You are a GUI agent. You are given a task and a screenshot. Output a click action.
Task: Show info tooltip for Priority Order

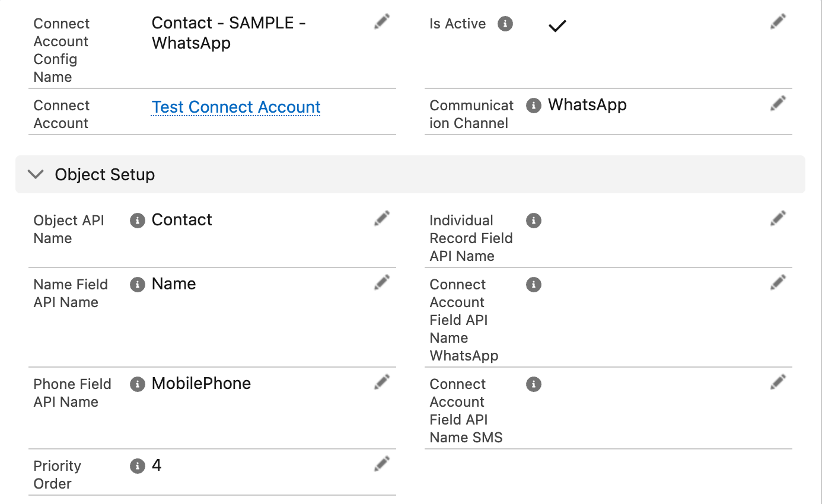click(138, 466)
